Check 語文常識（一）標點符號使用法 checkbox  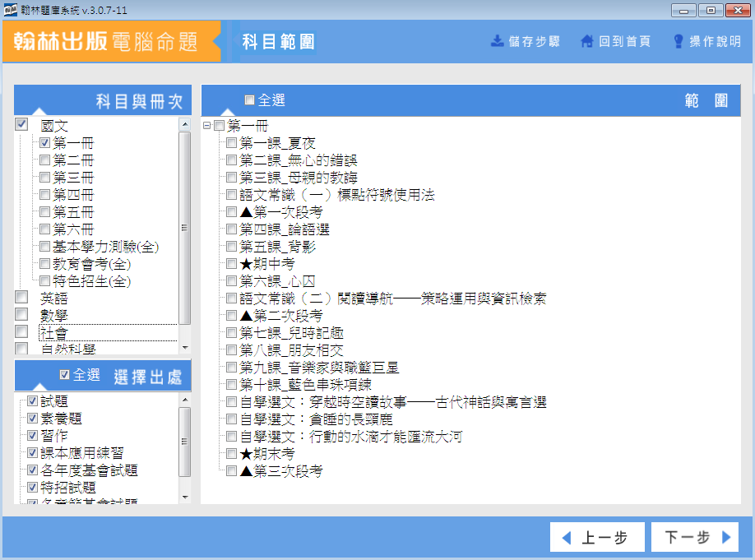coord(232,195)
